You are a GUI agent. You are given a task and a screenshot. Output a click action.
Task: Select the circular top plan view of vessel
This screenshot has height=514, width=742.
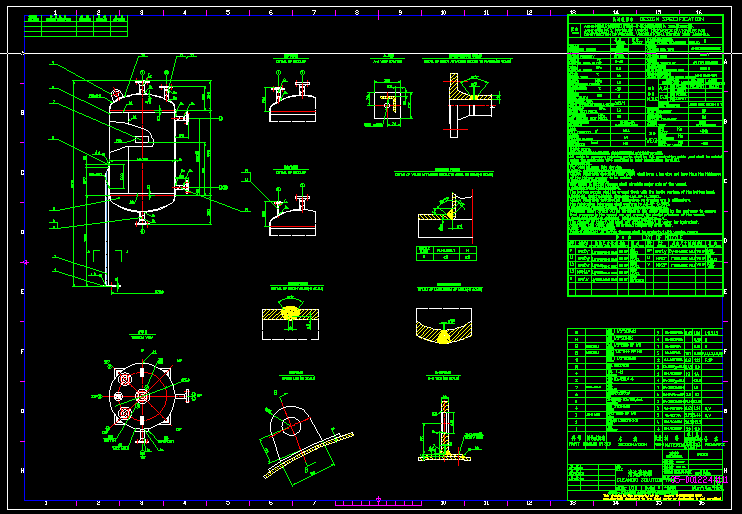point(141,396)
